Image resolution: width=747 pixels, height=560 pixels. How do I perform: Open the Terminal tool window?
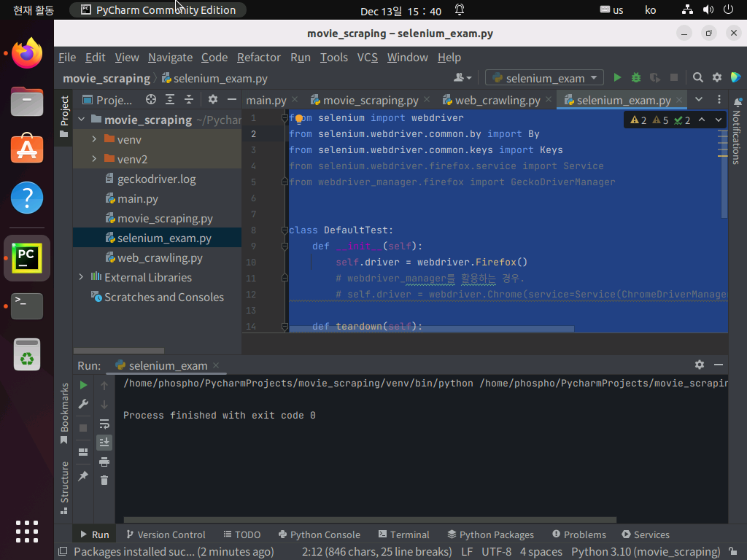click(x=404, y=534)
